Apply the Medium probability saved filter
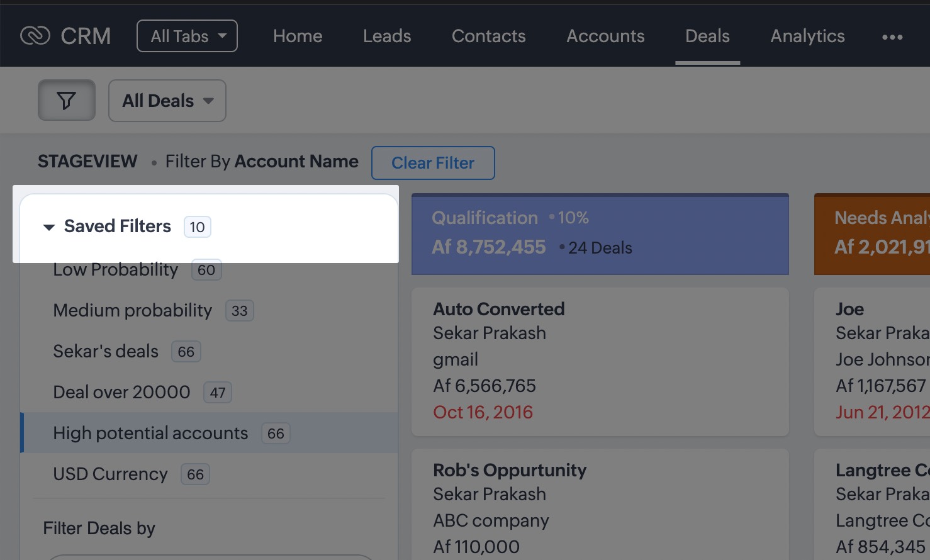Viewport: 930px width, 560px height. click(133, 311)
